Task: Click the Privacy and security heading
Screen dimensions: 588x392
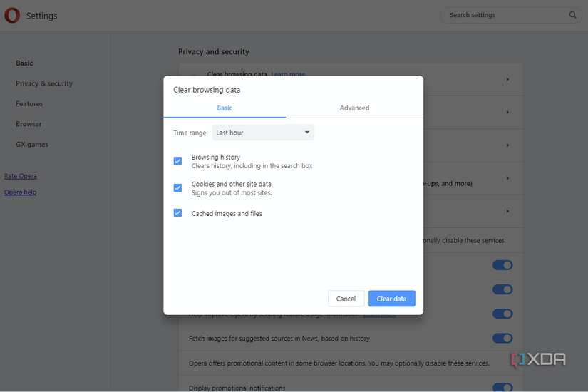Action: pyautogui.click(x=213, y=52)
